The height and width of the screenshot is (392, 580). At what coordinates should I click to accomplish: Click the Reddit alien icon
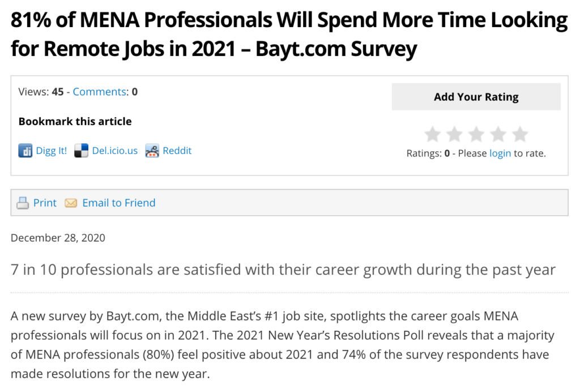tap(152, 151)
